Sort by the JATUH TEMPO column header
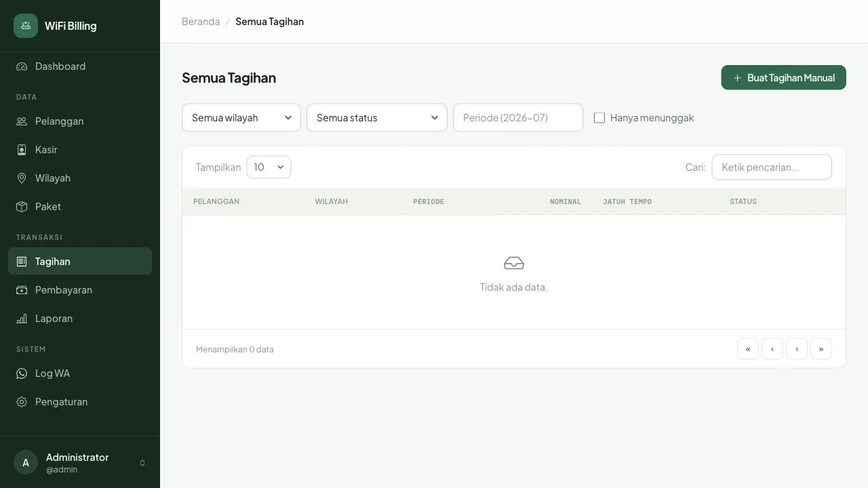 pos(627,202)
